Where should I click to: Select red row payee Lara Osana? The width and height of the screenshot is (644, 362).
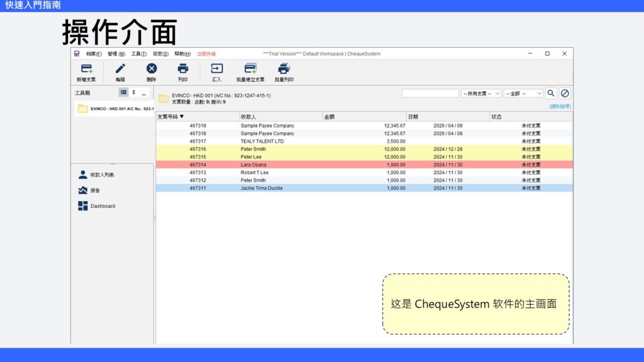click(x=253, y=165)
